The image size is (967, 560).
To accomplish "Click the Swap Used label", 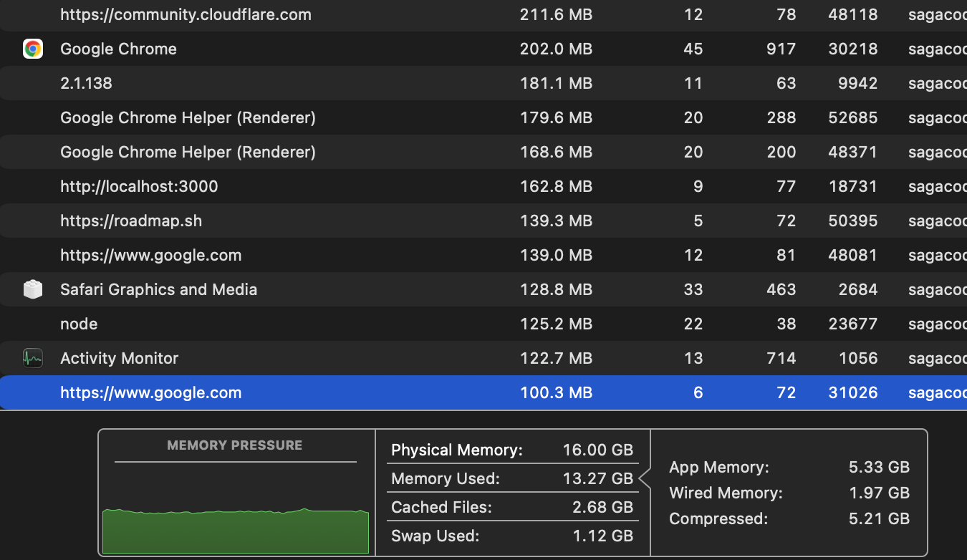I will click(x=435, y=536).
